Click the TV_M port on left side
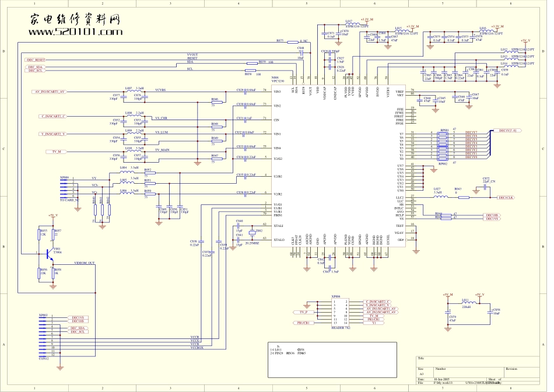The width and height of the screenshot is (554, 392). [55, 152]
